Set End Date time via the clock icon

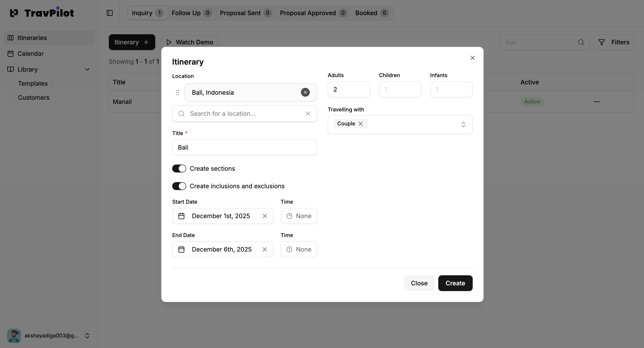[x=289, y=249]
